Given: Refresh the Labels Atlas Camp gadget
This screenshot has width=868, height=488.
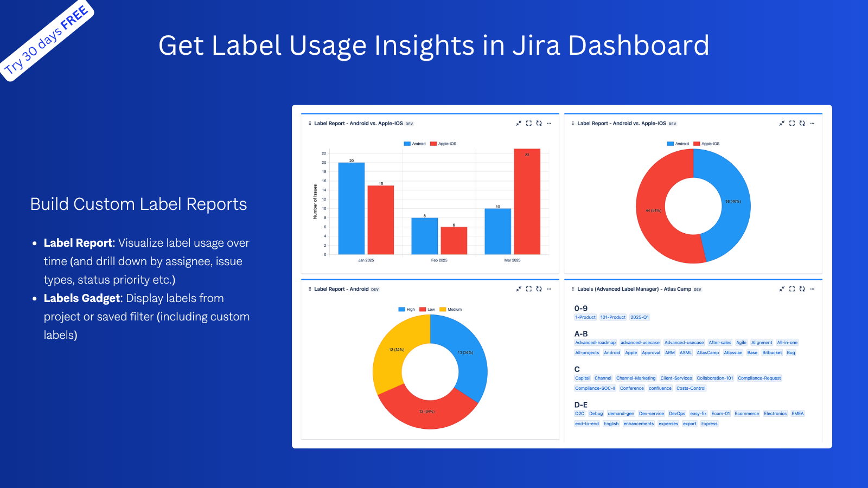Looking at the screenshot, I should click(802, 289).
